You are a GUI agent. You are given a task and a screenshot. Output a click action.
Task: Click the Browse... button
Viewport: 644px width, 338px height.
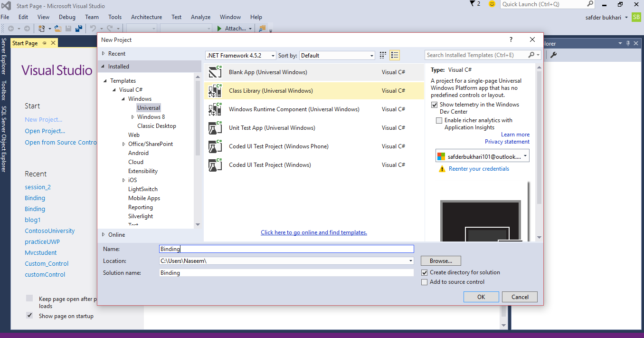pos(441,261)
